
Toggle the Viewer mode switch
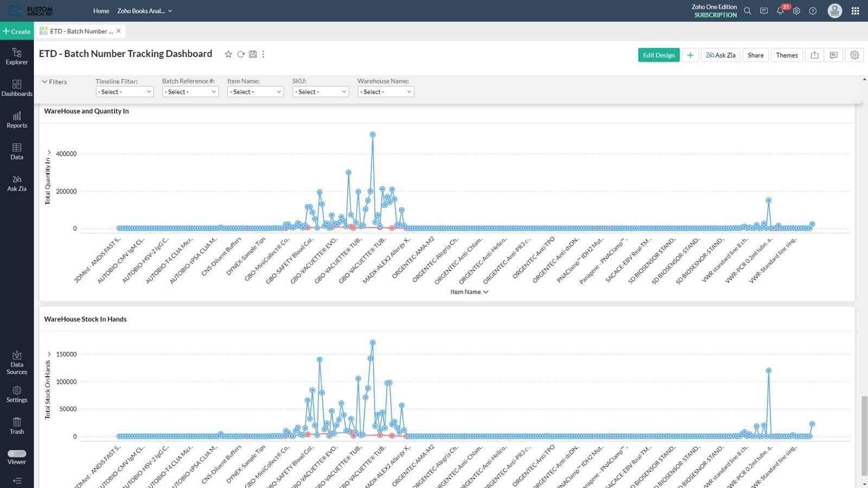(17, 453)
